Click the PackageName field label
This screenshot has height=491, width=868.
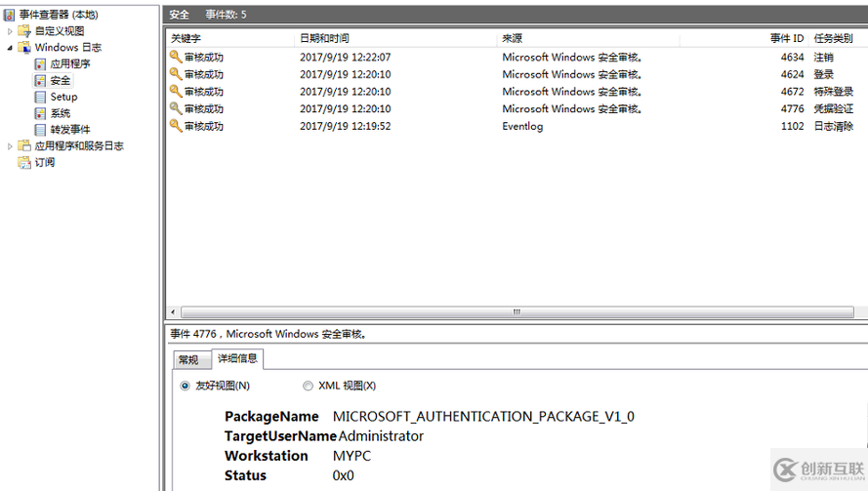coord(271,416)
